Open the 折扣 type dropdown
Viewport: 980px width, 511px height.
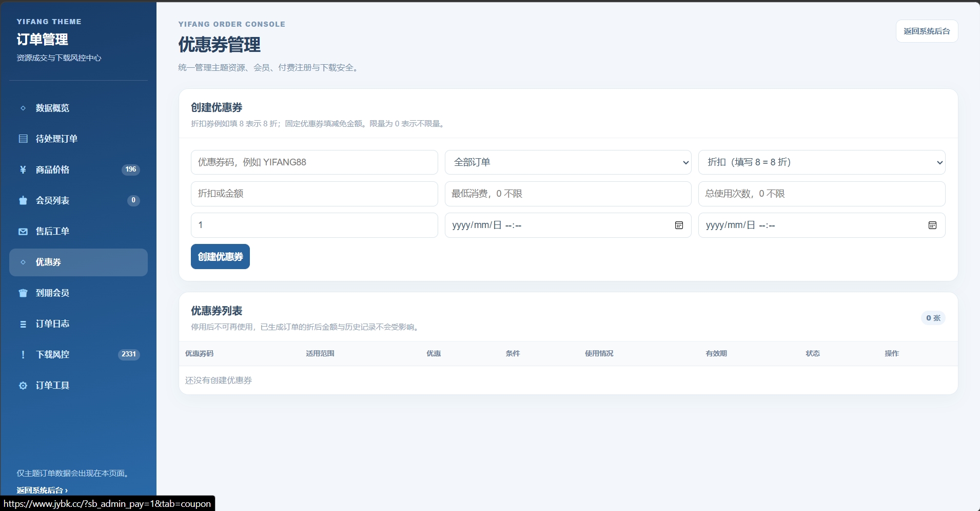[x=821, y=162]
